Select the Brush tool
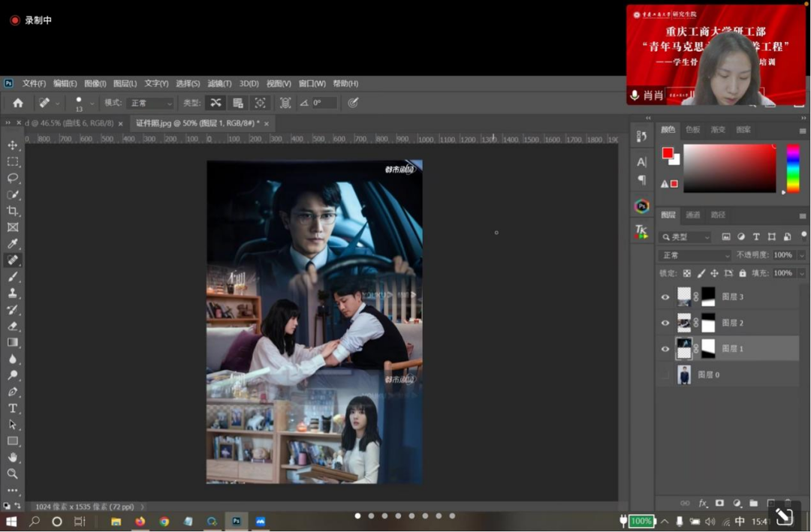This screenshot has height=532, width=811. tap(13, 277)
